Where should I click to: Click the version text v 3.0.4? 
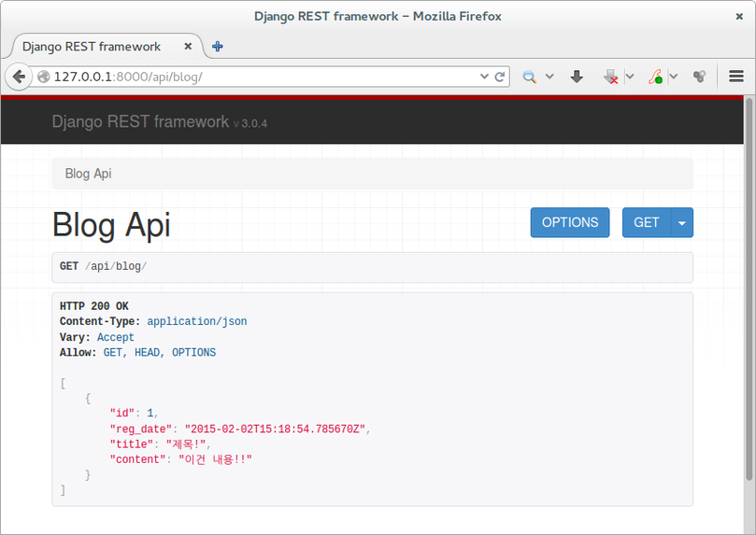250,123
